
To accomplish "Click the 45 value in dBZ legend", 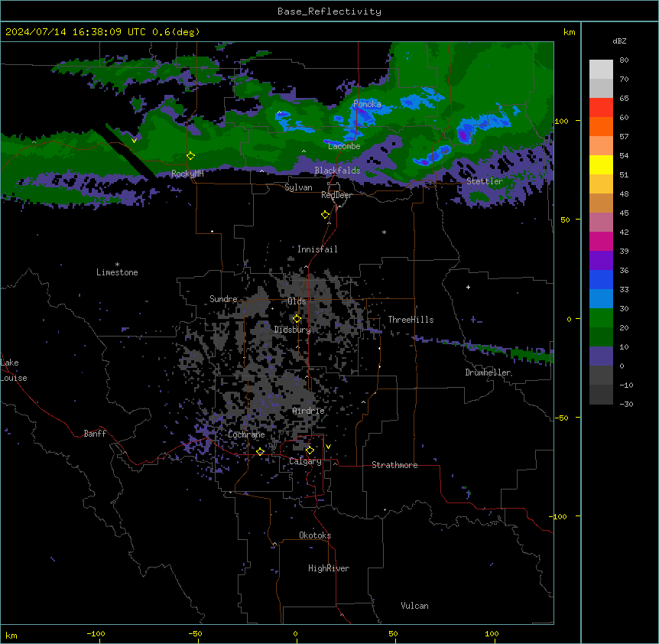I will click(624, 213).
